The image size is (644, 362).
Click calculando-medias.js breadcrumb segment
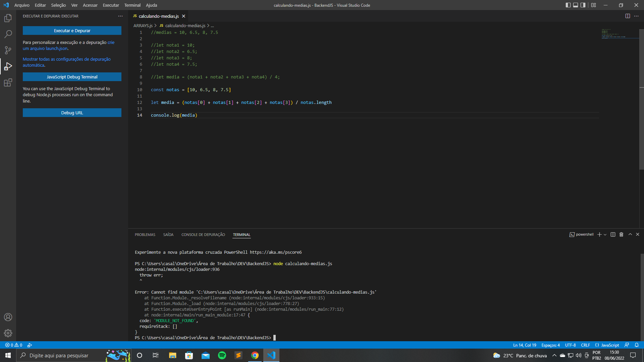click(185, 25)
